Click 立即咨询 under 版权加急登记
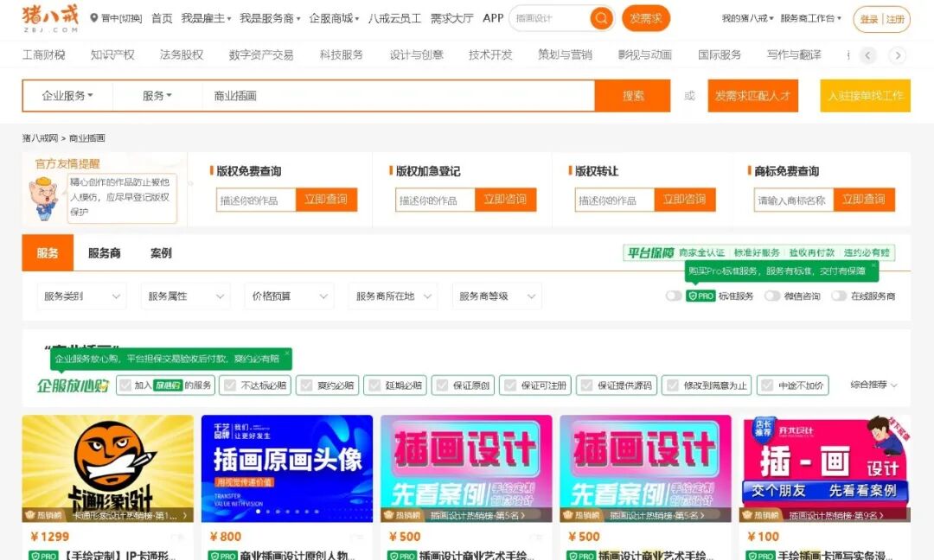Viewport: 934px width, 560px height. point(505,200)
